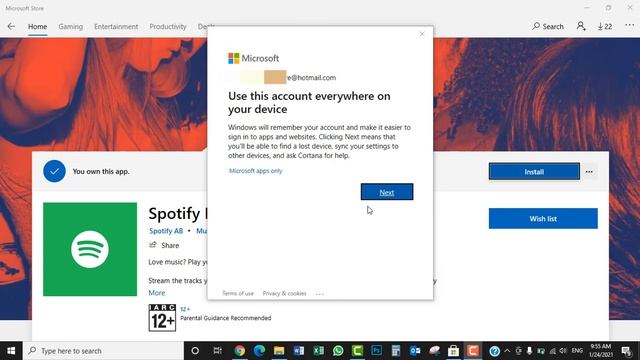Show hidden system tray icons
The width and height of the screenshot is (640, 360).
[507, 351]
